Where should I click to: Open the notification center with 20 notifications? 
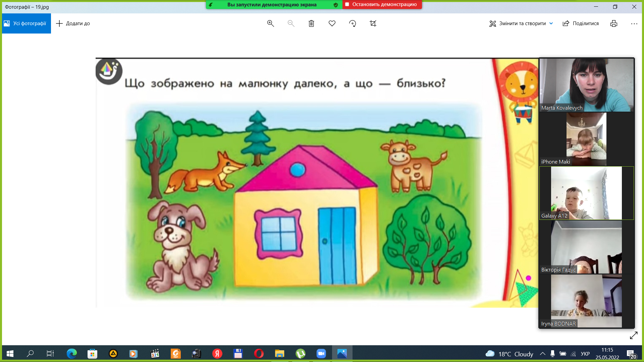[631, 354]
